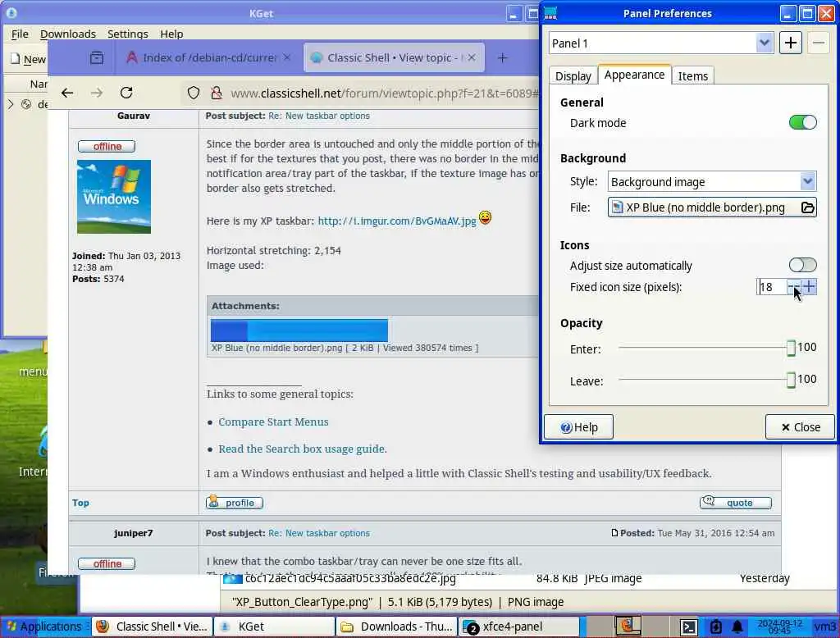The image size is (840, 638).
Task: Open the notifications bell tray icon
Action: [x=737, y=627]
